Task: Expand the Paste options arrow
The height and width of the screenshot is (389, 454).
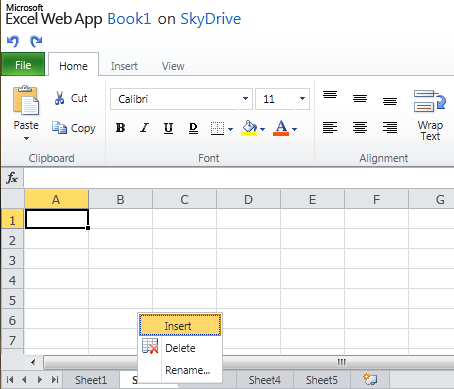Action: 26,138
